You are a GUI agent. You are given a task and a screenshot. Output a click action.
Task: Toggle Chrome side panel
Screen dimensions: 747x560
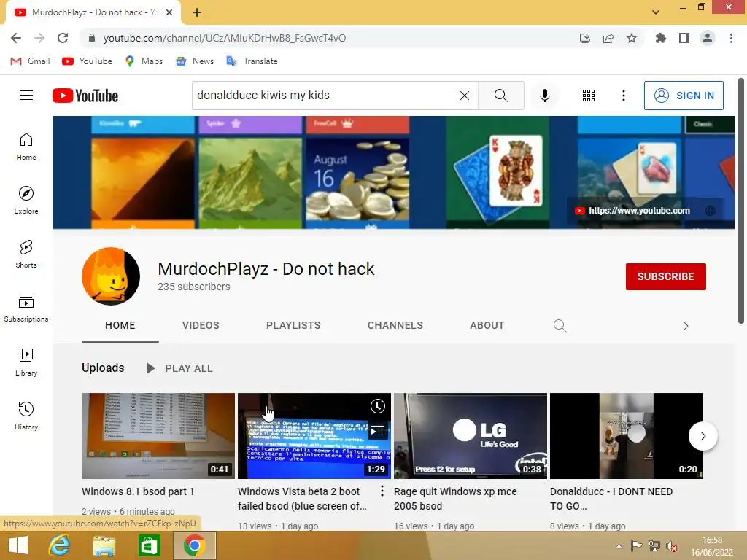684,38
